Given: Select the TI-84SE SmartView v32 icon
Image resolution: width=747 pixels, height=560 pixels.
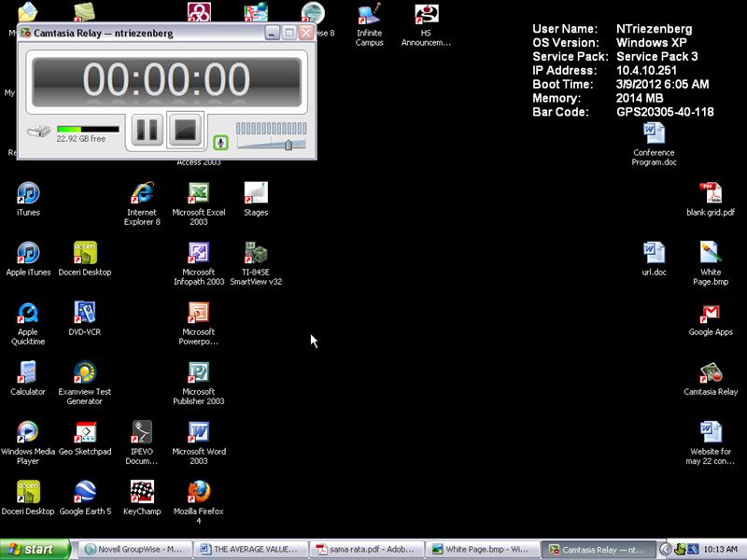Looking at the screenshot, I should tap(256, 263).
